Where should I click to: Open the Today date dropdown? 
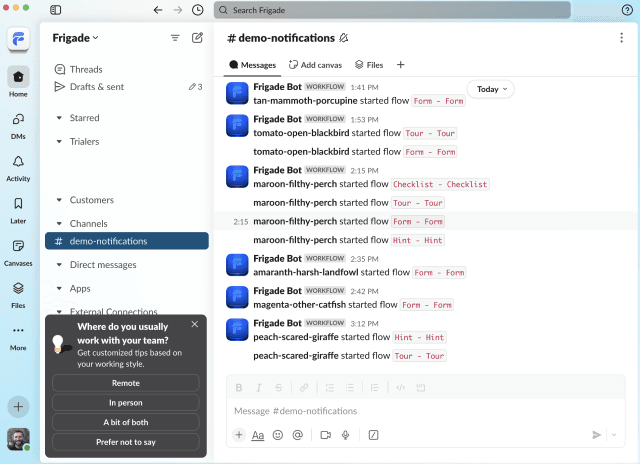click(x=490, y=89)
